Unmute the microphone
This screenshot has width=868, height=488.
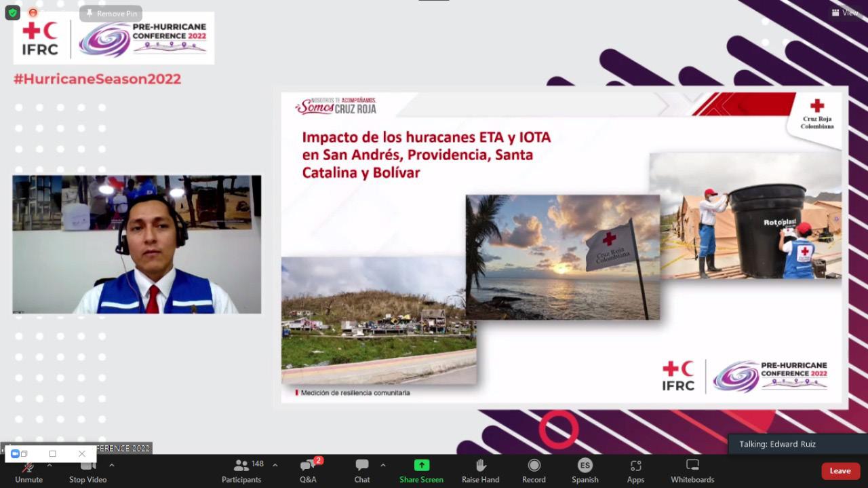point(28,472)
